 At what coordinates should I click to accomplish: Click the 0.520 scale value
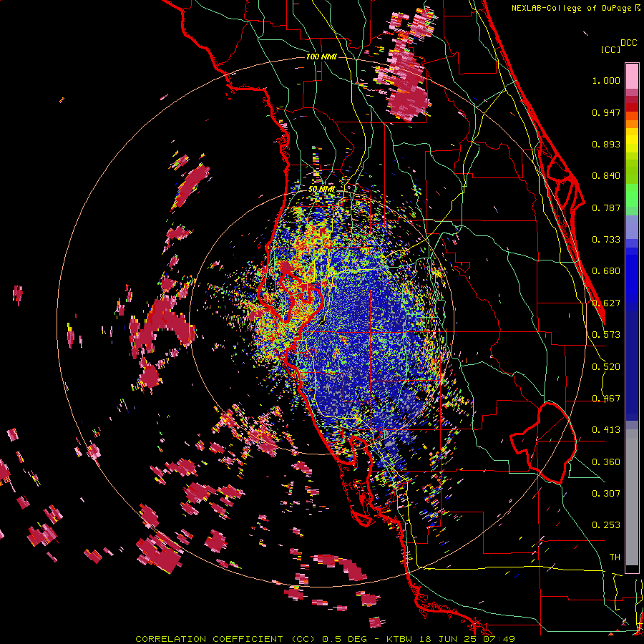point(606,367)
